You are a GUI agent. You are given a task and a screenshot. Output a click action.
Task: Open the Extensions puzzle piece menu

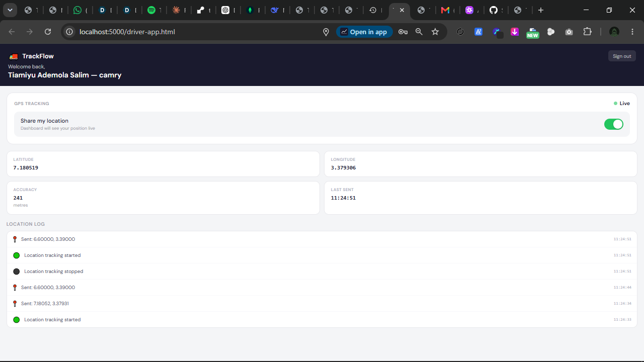coord(587,32)
